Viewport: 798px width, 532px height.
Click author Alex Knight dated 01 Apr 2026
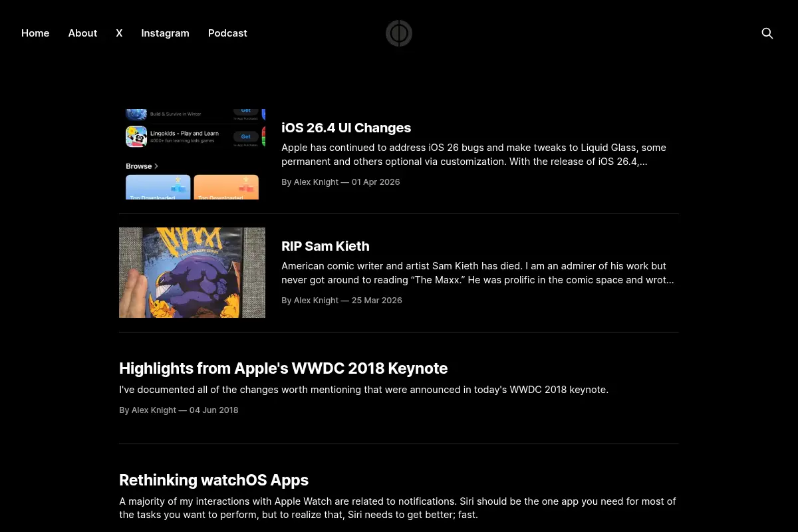click(340, 182)
